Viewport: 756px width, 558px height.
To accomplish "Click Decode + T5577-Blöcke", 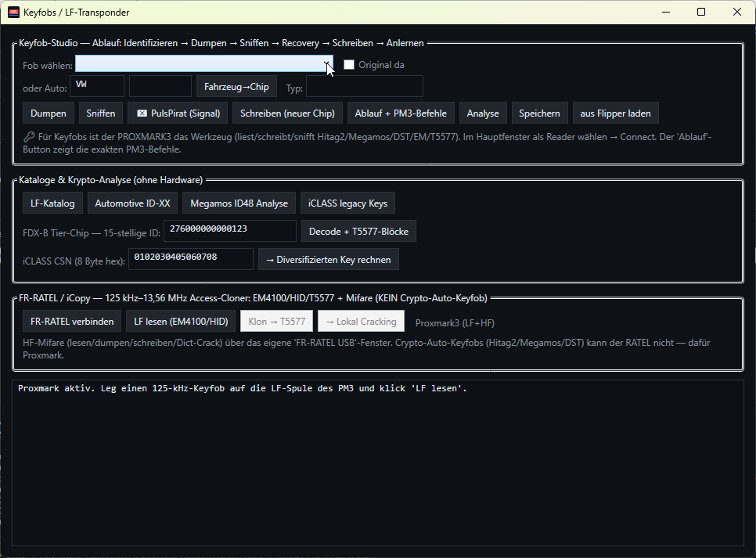I will pyautogui.click(x=358, y=232).
